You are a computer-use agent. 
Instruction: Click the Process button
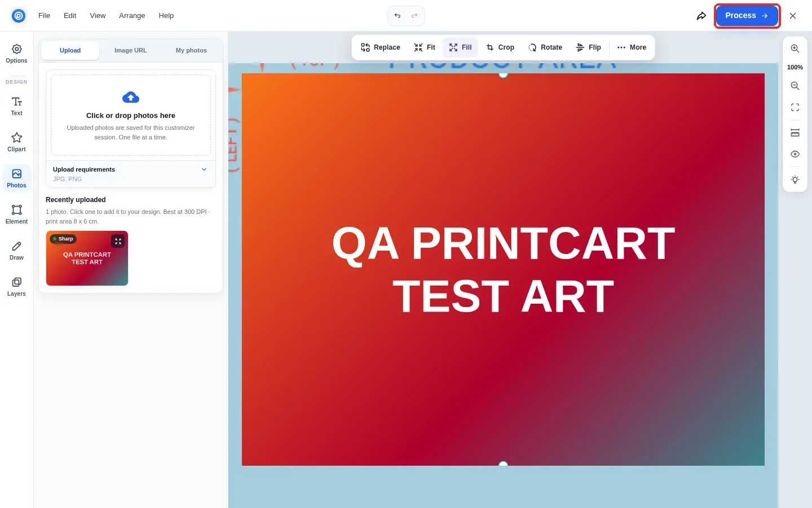click(747, 16)
